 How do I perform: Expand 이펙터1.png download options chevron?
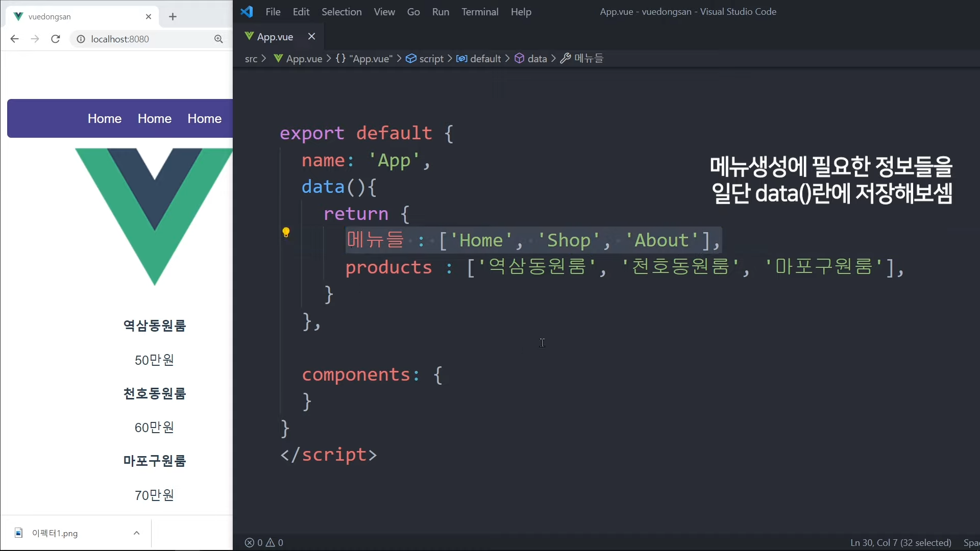pyautogui.click(x=136, y=533)
